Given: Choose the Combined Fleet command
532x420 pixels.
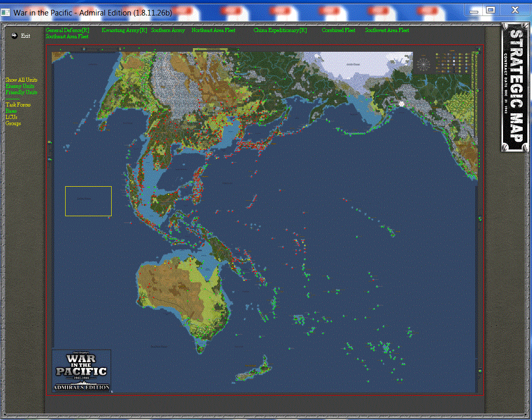Looking at the screenshot, I should 339,30.
